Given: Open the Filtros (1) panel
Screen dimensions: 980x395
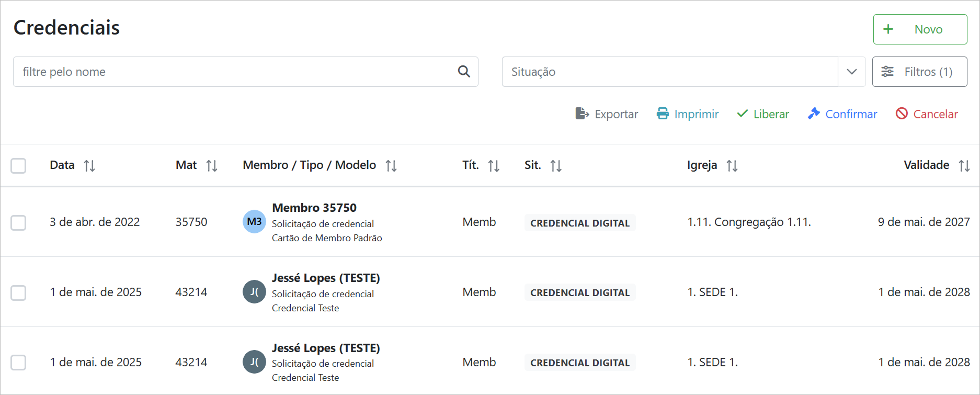Looking at the screenshot, I should pyautogui.click(x=919, y=72).
